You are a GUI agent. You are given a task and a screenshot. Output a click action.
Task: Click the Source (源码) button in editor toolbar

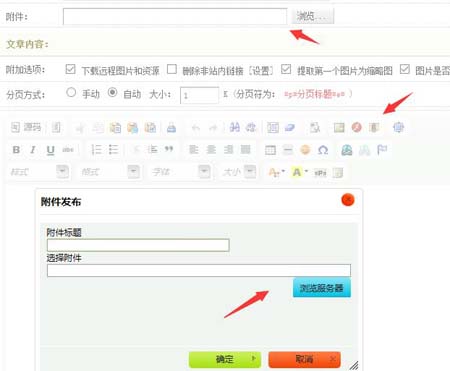[x=26, y=127]
